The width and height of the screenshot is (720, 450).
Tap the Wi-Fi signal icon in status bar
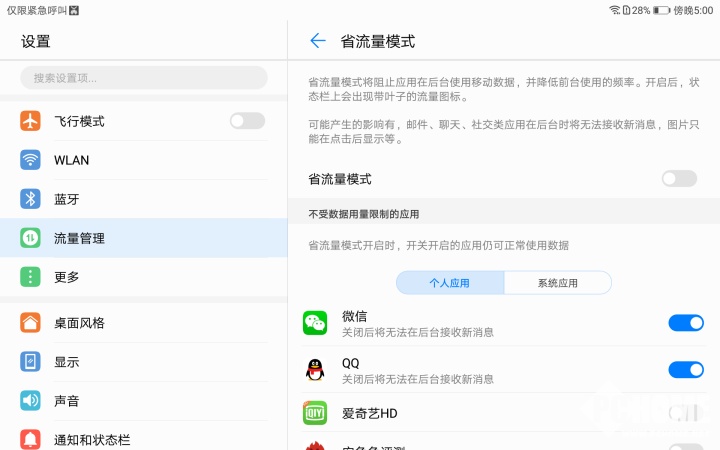(x=614, y=10)
